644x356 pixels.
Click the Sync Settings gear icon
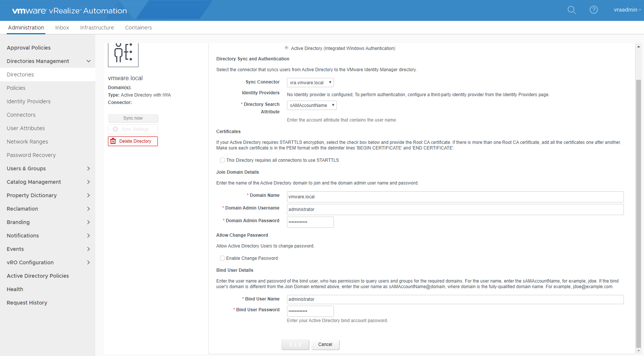(115, 129)
